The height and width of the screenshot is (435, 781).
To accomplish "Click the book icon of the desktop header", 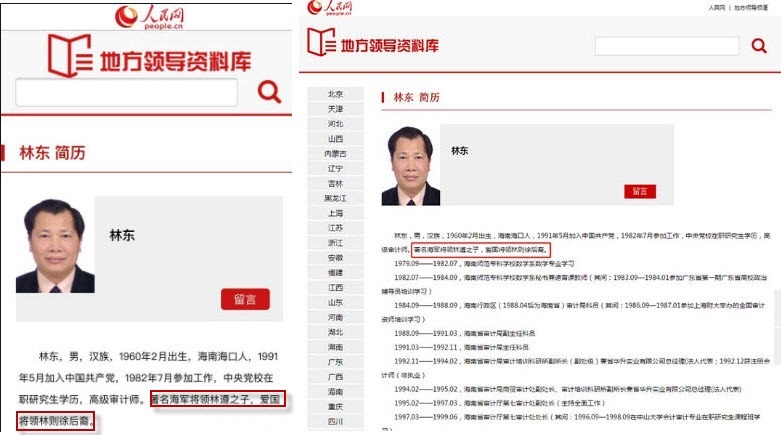I will (x=321, y=42).
